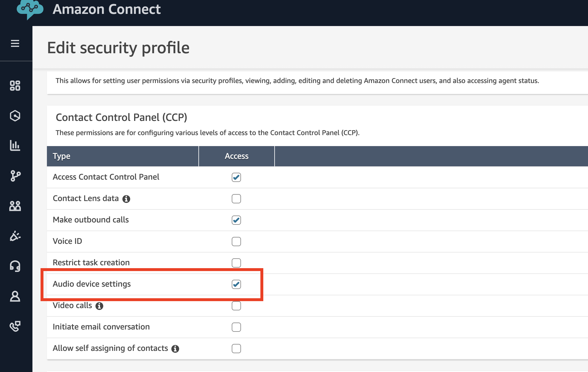Open info for Allow self assigning of contacts

pos(175,349)
